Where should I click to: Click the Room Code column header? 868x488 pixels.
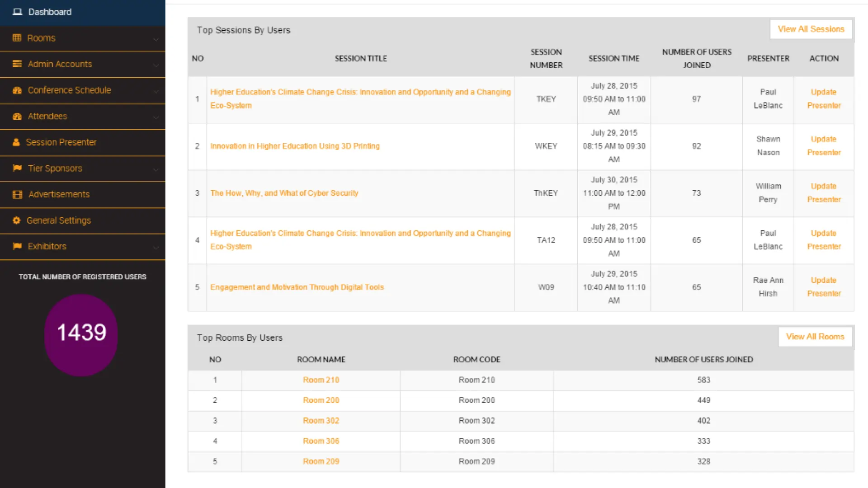click(x=476, y=360)
